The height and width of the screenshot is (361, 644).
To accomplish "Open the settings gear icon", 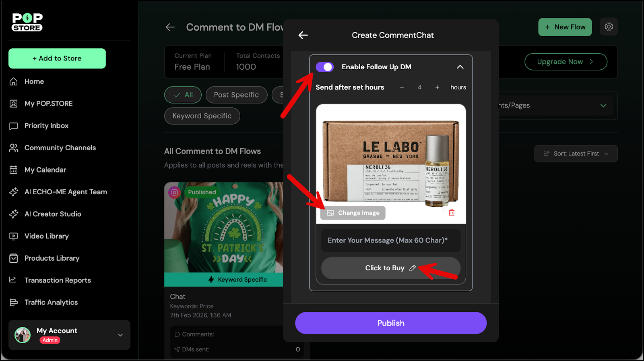I will 609,27.
